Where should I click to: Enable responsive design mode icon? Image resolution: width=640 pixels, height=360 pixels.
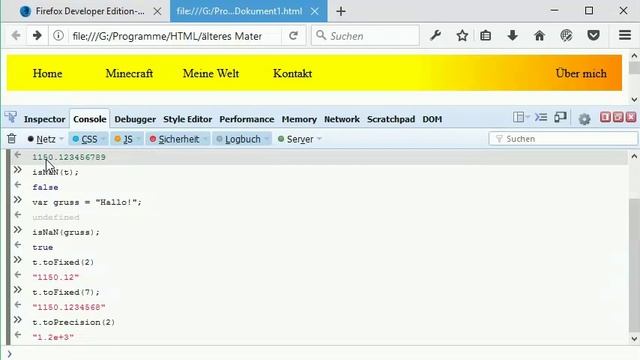point(560,118)
